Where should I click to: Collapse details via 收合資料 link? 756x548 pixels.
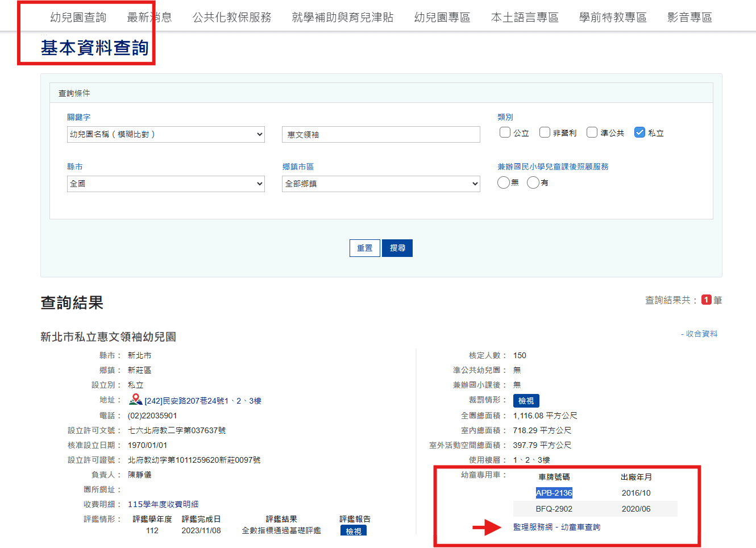click(699, 334)
